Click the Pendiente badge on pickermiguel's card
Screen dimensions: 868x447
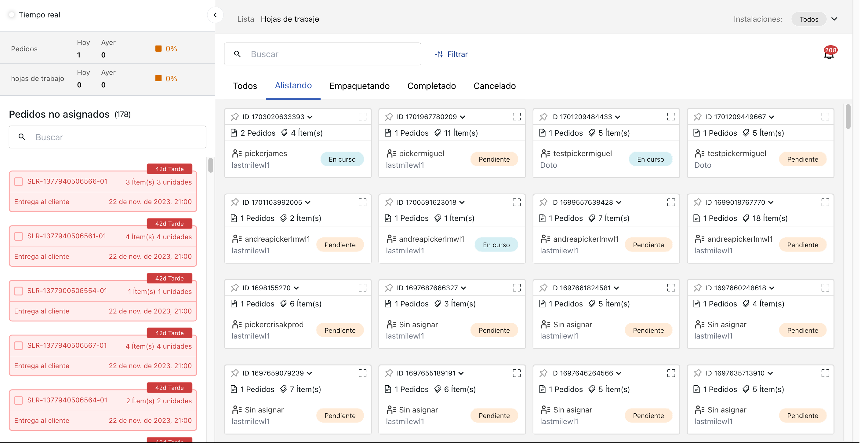pyautogui.click(x=494, y=159)
